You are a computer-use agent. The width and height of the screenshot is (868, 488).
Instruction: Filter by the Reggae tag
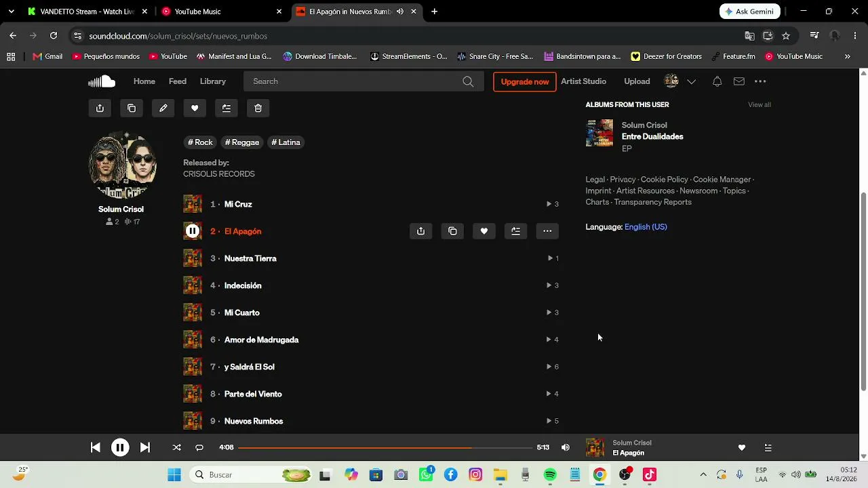click(x=242, y=142)
